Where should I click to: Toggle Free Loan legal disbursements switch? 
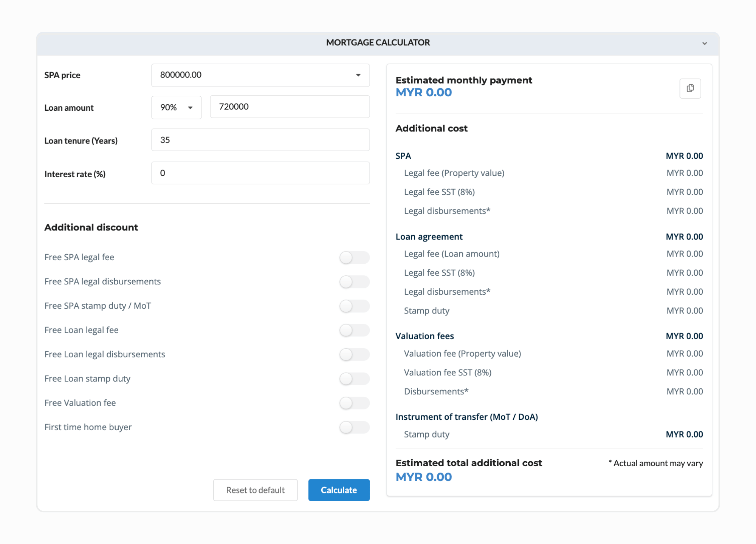pyautogui.click(x=354, y=354)
